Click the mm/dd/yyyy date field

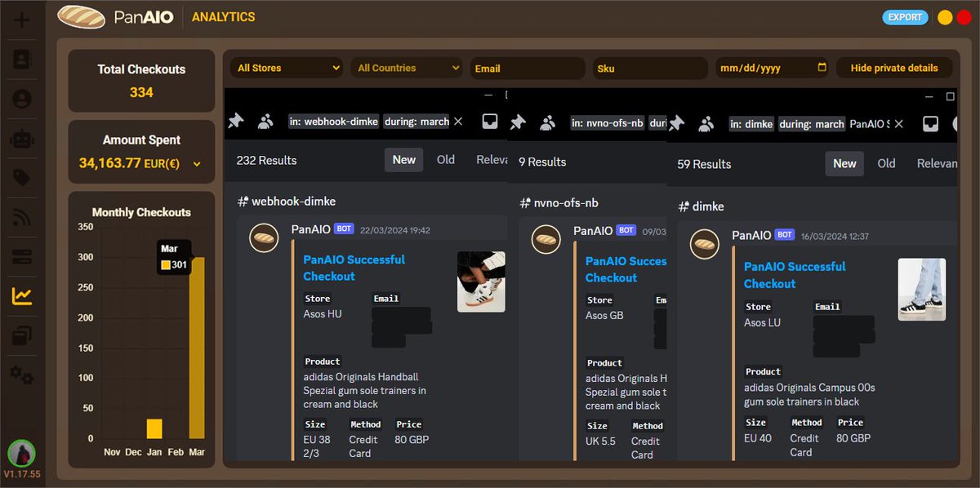pyautogui.click(x=773, y=68)
